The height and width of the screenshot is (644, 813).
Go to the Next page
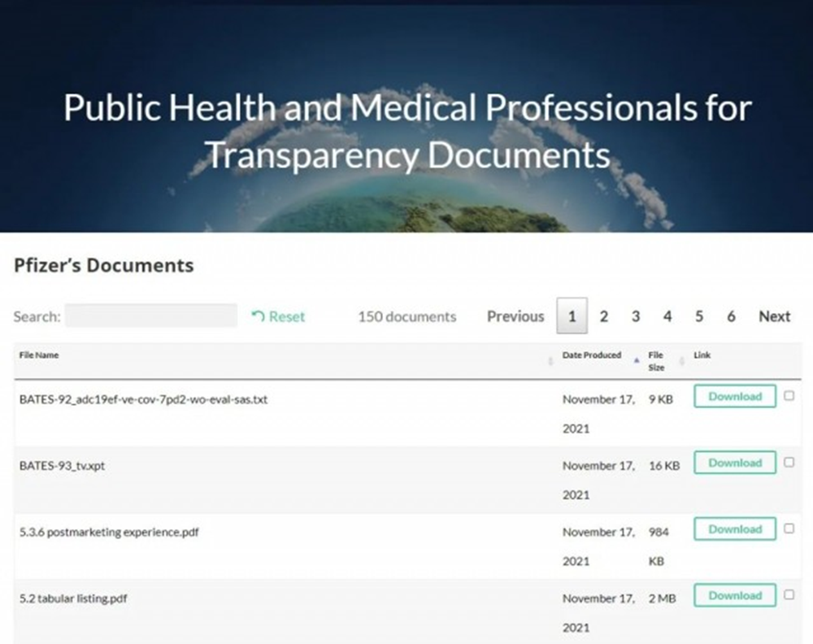tap(775, 316)
